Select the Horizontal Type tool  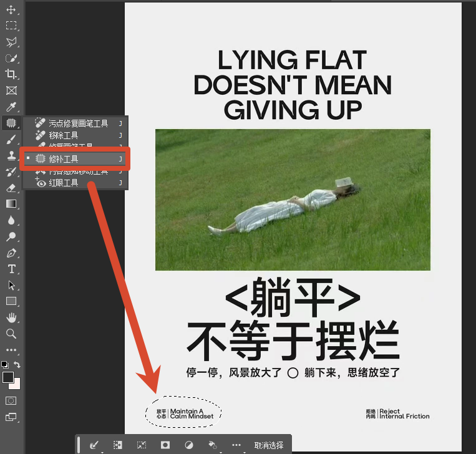click(x=11, y=269)
